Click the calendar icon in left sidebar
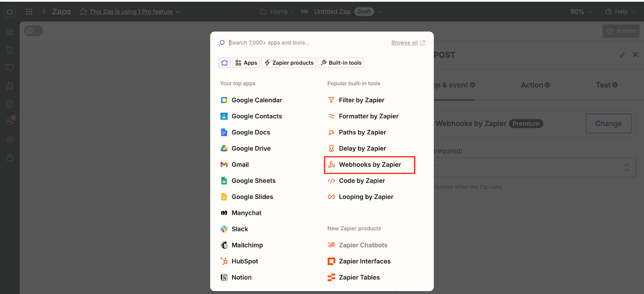The image size is (644, 294). (10, 86)
